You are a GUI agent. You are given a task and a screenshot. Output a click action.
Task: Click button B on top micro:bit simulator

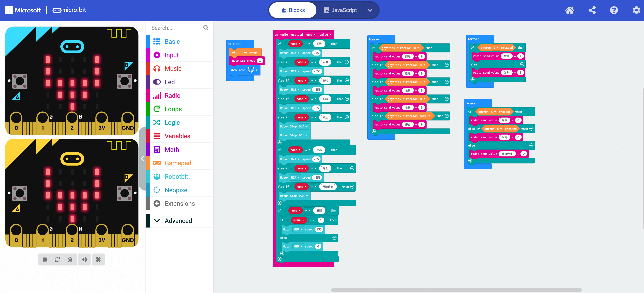(124, 81)
